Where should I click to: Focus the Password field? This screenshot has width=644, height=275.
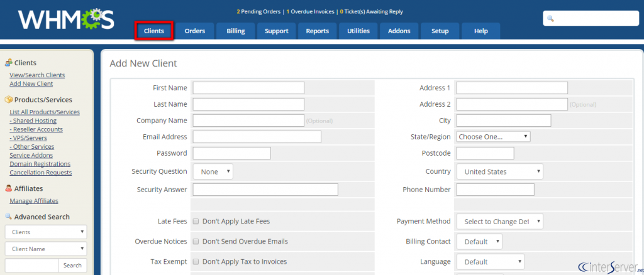tap(231, 153)
